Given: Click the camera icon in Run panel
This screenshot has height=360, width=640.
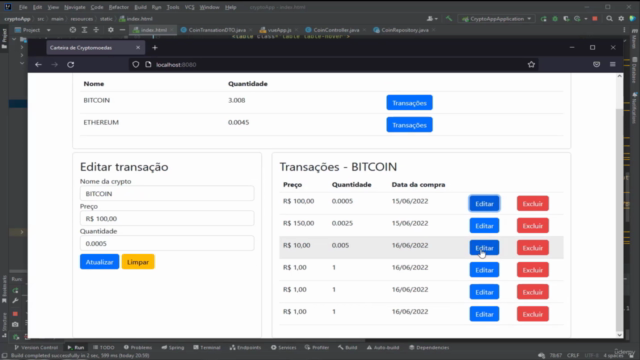Looking at the screenshot, I should coord(15,324).
